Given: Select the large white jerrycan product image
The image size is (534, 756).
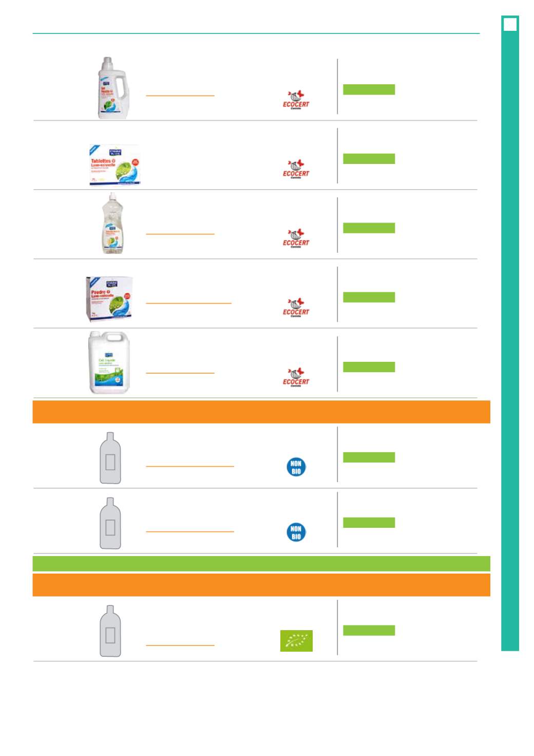Looking at the screenshot, I should (109, 363).
